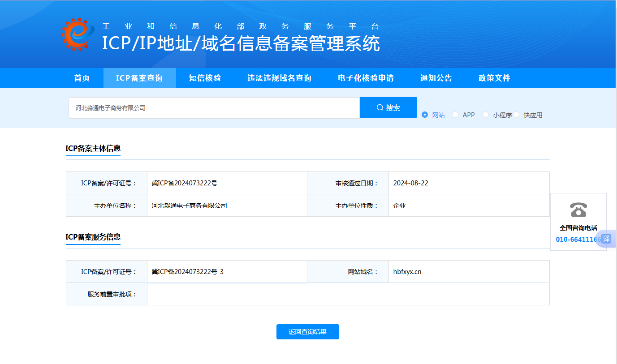Click the company name search input field

(x=214, y=108)
